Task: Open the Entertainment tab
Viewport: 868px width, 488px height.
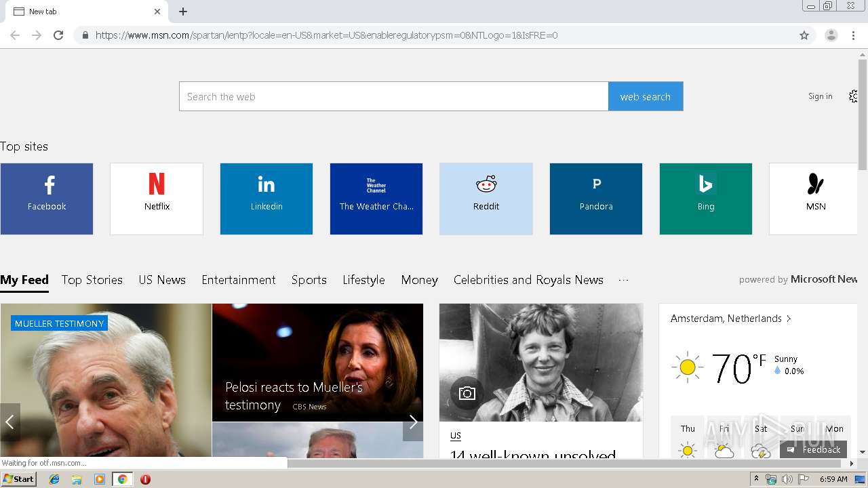Action: click(x=239, y=280)
